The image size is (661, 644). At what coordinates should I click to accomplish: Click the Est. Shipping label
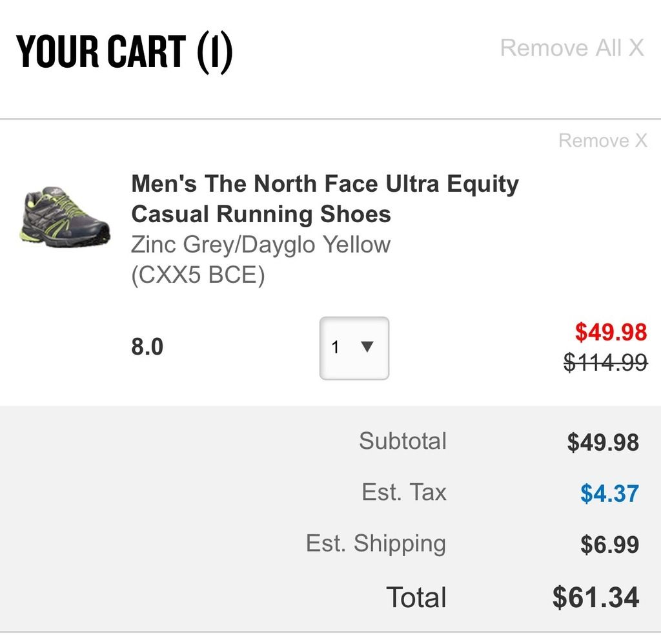(376, 544)
